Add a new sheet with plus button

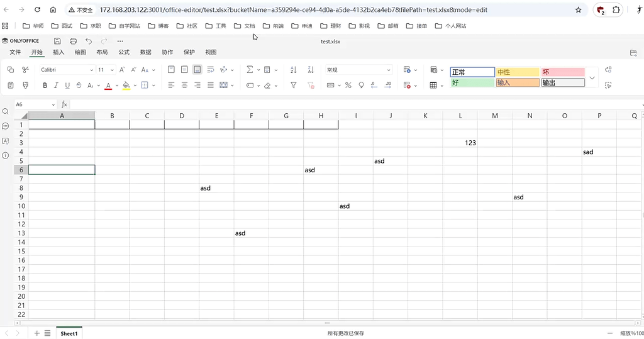tap(36, 333)
